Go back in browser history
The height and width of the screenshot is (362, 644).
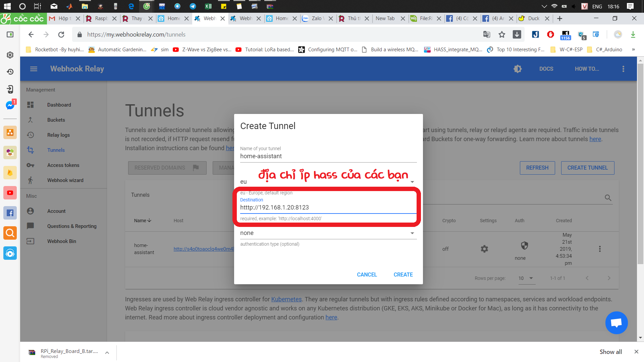(31, 34)
